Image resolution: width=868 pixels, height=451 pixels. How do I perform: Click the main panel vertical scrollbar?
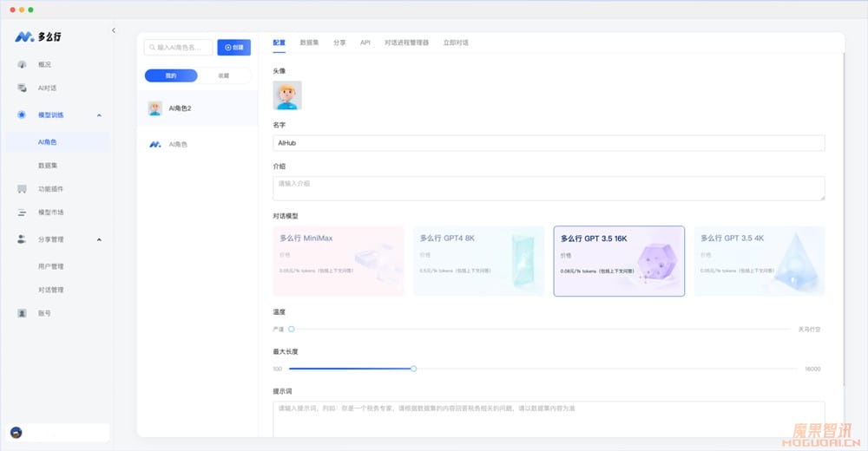[x=844, y=219]
